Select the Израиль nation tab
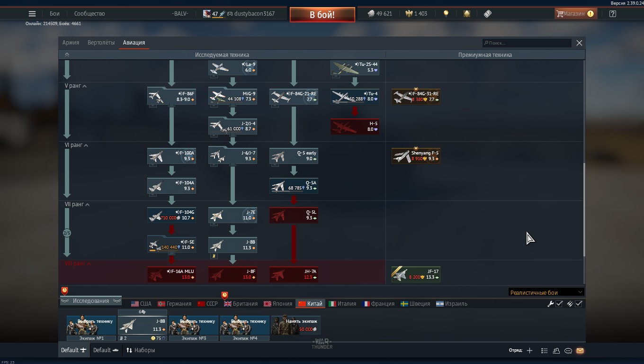 tap(452, 304)
